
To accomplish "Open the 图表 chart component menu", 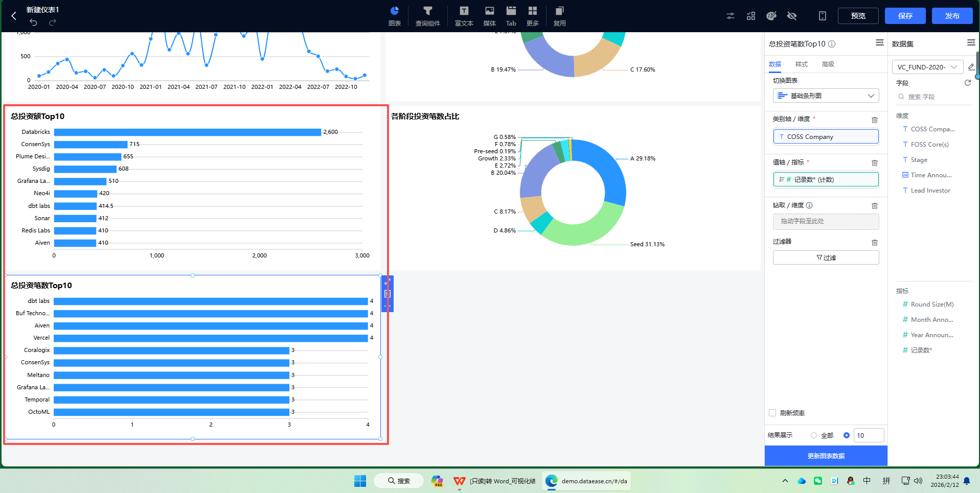I will 395,16.
